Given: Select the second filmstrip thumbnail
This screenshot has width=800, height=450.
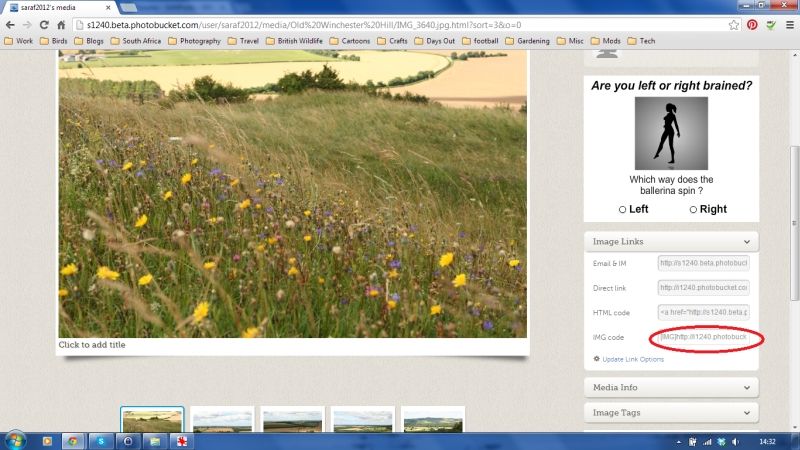Looking at the screenshot, I should coord(222,420).
